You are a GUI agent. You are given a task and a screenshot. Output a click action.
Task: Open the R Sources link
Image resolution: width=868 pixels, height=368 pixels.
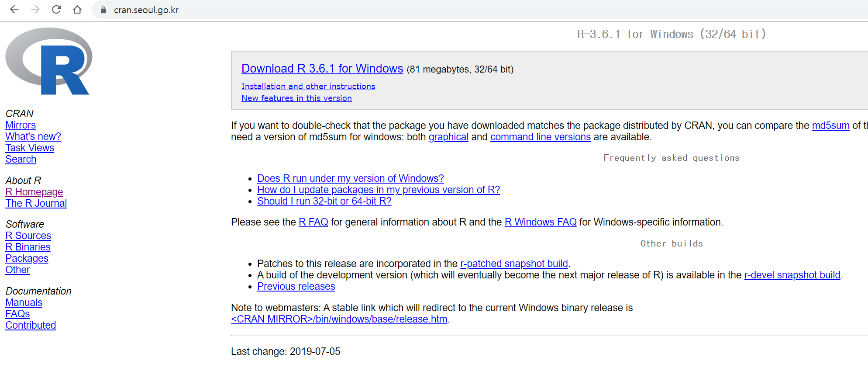(x=28, y=236)
